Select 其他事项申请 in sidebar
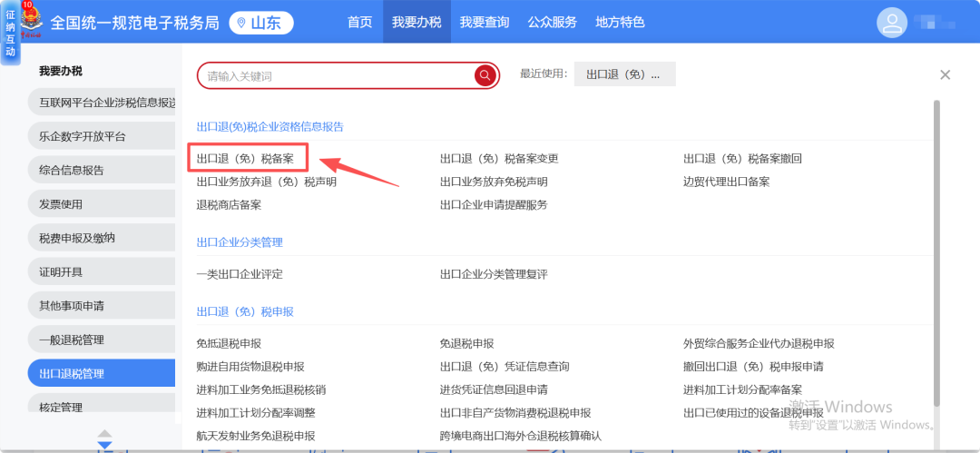Image resolution: width=980 pixels, height=453 pixels. tap(102, 306)
